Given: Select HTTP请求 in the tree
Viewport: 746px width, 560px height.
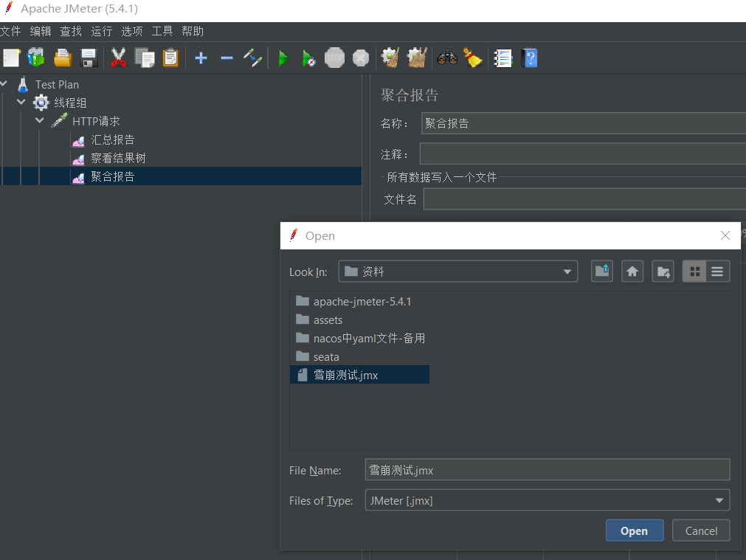Looking at the screenshot, I should pos(96,121).
